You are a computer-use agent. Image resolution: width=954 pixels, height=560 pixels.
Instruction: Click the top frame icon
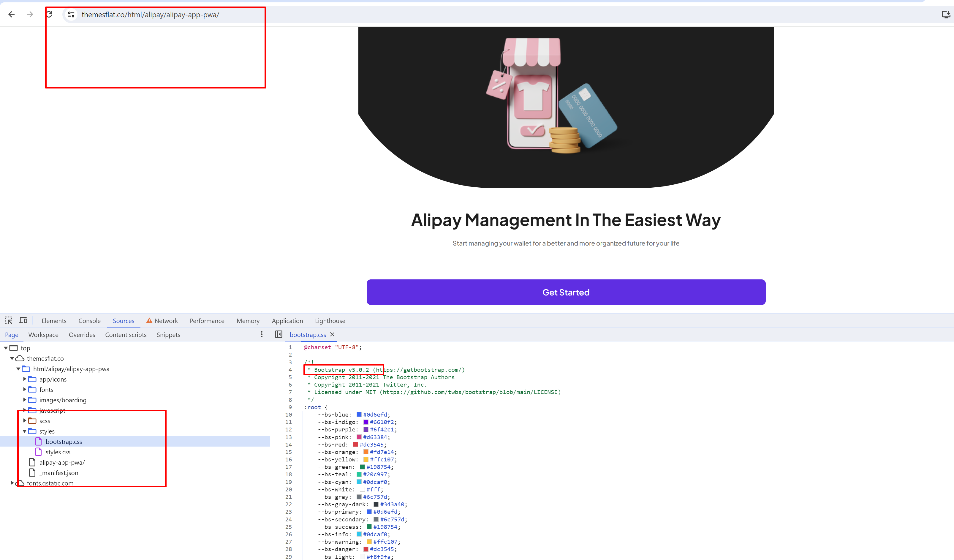14,348
